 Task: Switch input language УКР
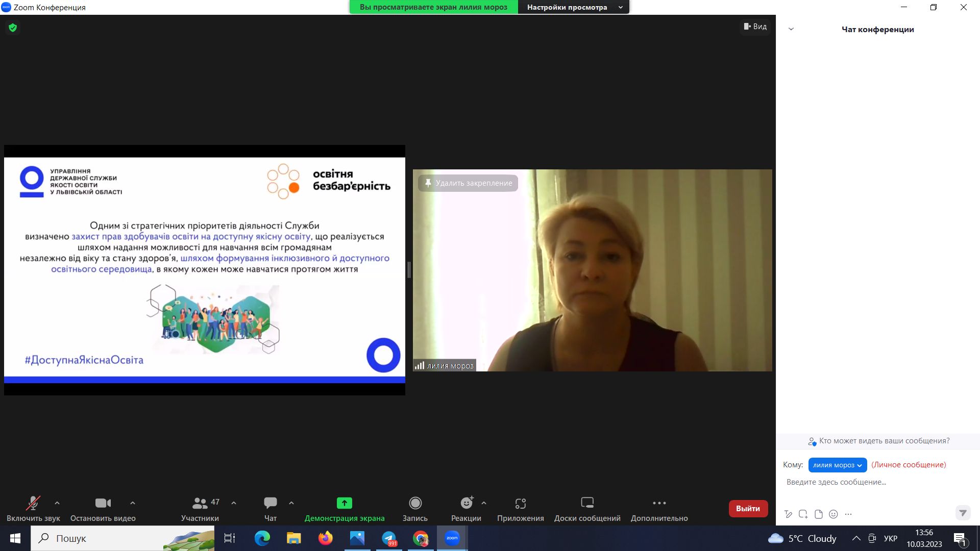pyautogui.click(x=891, y=538)
